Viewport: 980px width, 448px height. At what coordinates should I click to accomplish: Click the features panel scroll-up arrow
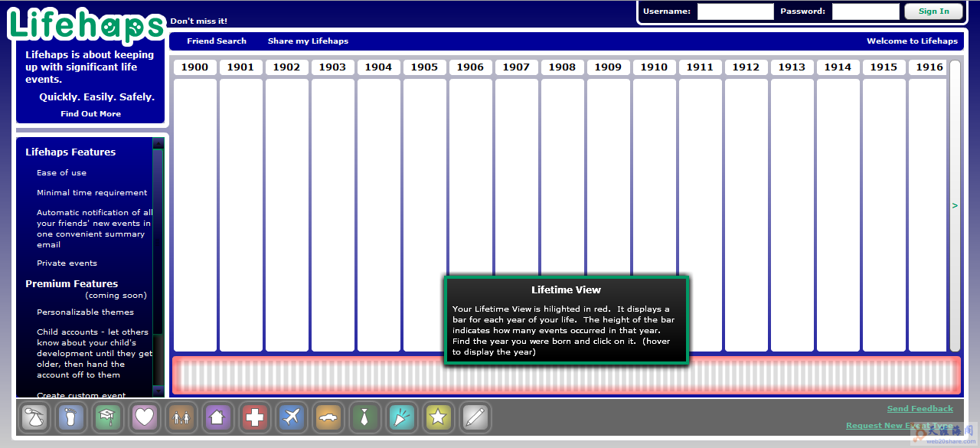tap(158, 143)
